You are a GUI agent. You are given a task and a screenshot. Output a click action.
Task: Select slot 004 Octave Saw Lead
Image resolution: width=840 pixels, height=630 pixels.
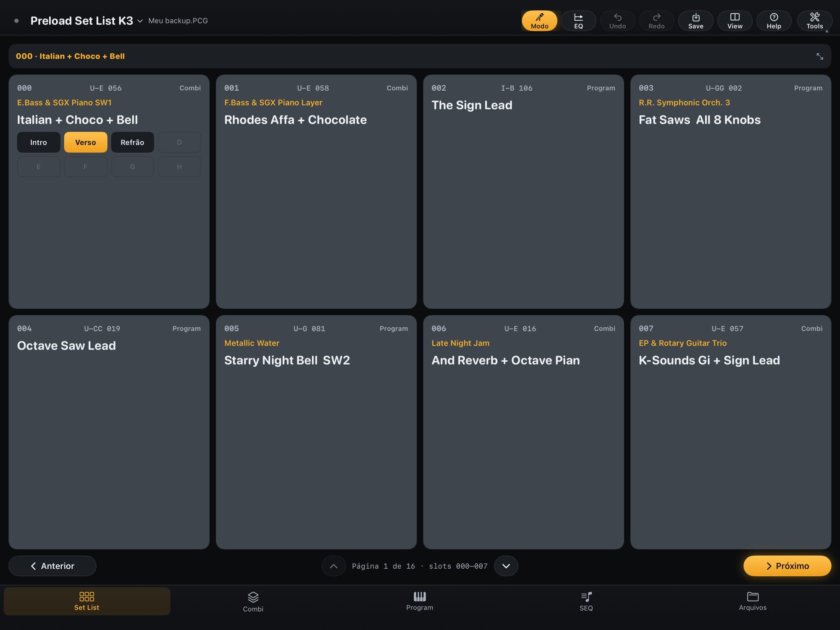[109, 432]
